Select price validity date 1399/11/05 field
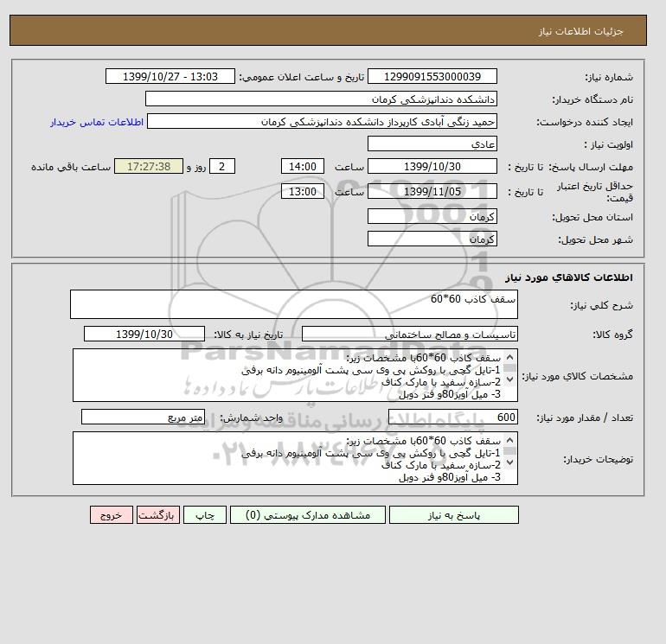 click(432, 191)
